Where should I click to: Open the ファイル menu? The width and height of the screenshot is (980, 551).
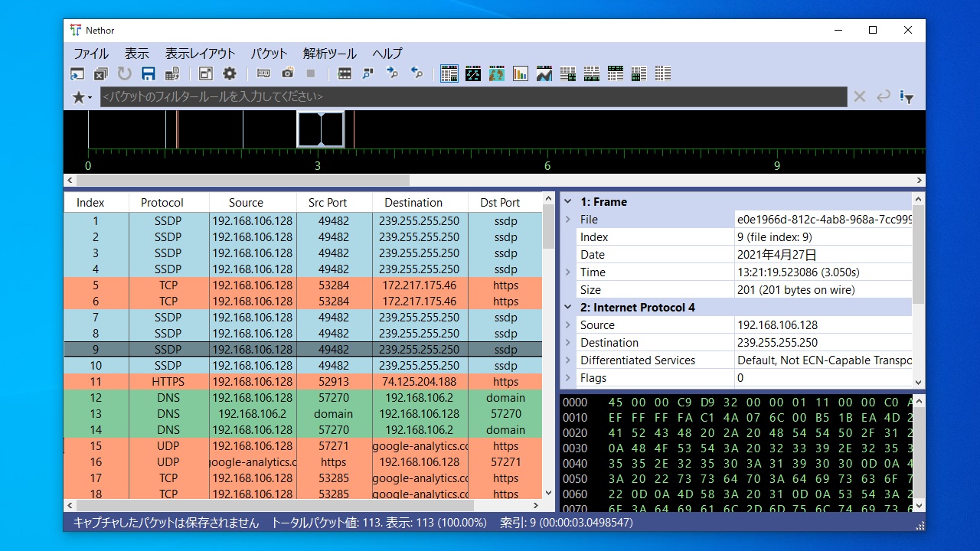91,54
